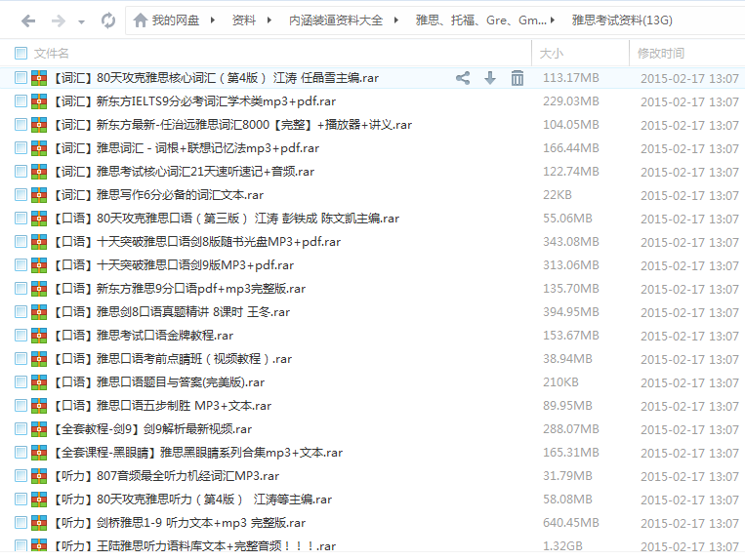
Task: Check the box for 词根+联想记忆法 file
Action: [21, 147]
